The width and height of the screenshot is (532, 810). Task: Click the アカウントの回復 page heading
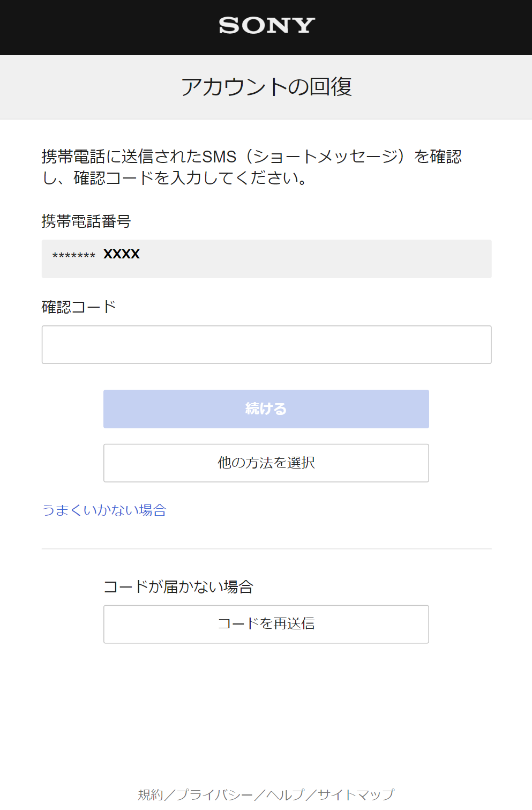tap(266, 87)
